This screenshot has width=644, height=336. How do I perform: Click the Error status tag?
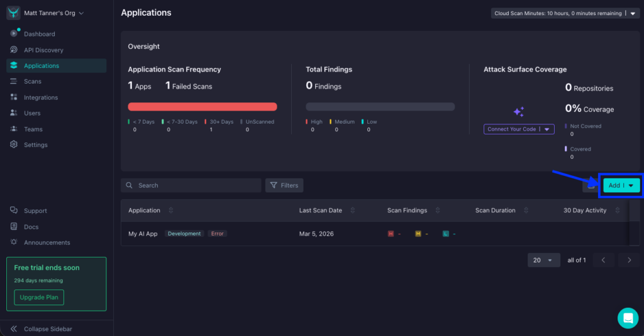click(x=217, y=234)
